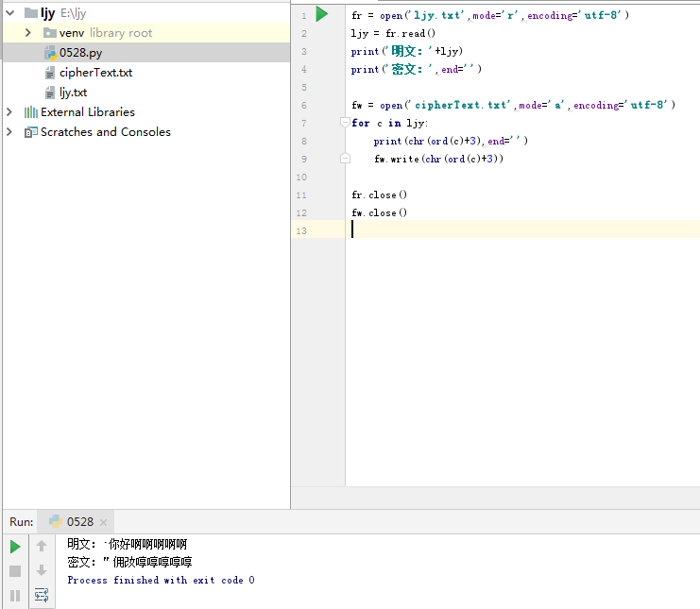This screenshot has width=700, height=609.
Task: Click the green run gutter arrow on line 1
Action: tap(322, 14)
